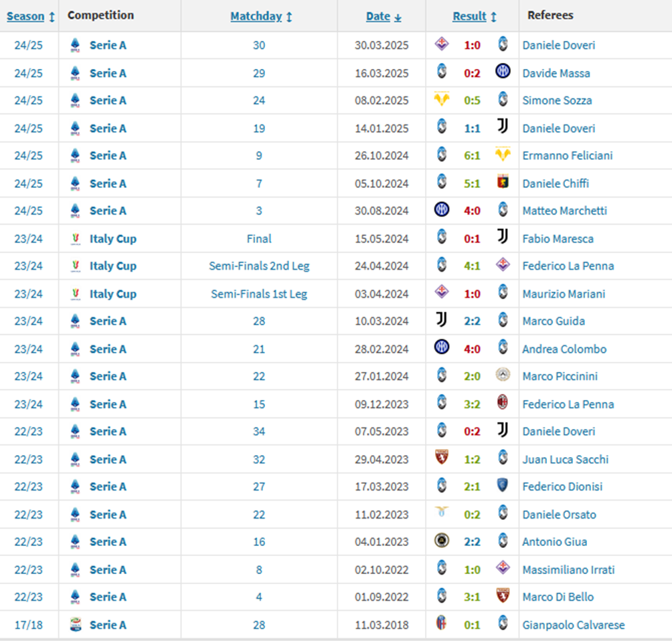The height and width of the screenshot is (641, 672).
Task: Click the Italy Cup logo in the Final row
Action: point(75,238)
